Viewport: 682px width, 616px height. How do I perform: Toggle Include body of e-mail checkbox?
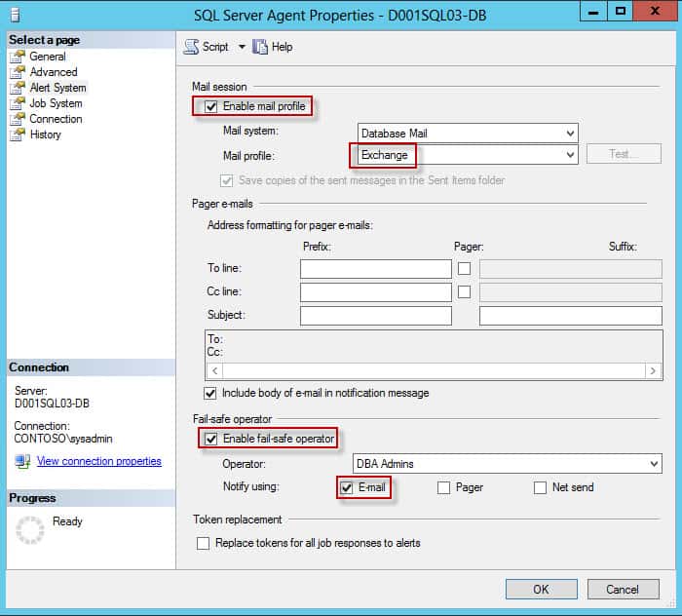(x=210, y=393)
